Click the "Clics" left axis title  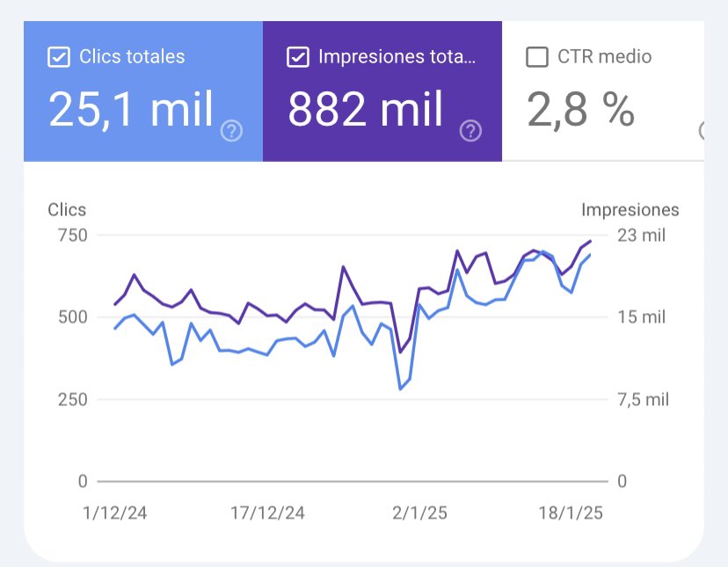pos(67,210)
